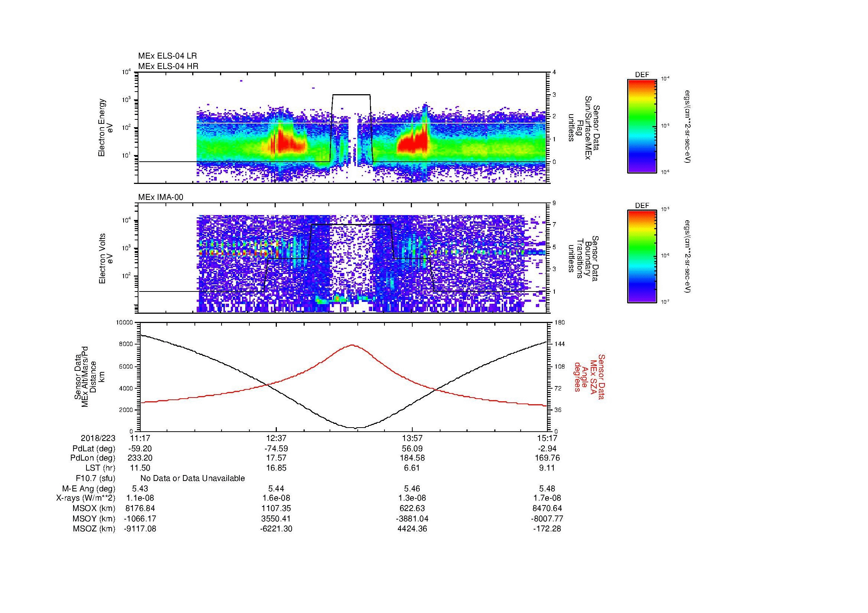Click X-rays value '1.6e-08'
The height and width of the screenshot is (613, 868).
(x=276, y=498)
